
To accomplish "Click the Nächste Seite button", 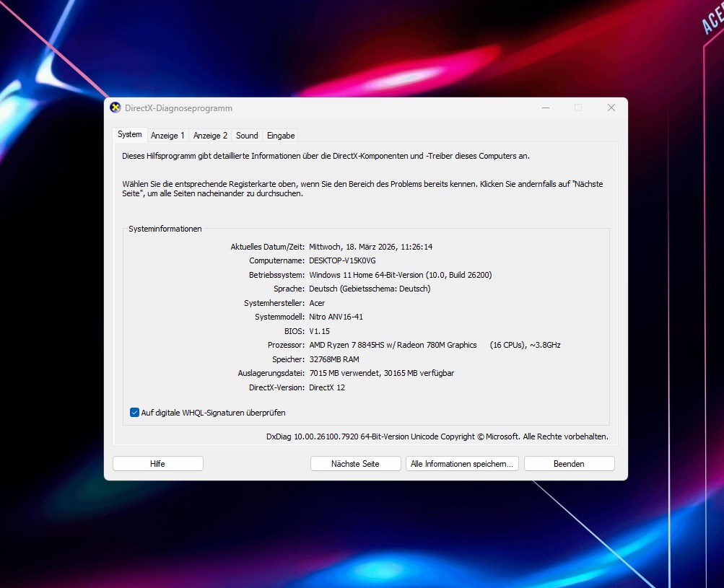I will [x=355, y=464].
